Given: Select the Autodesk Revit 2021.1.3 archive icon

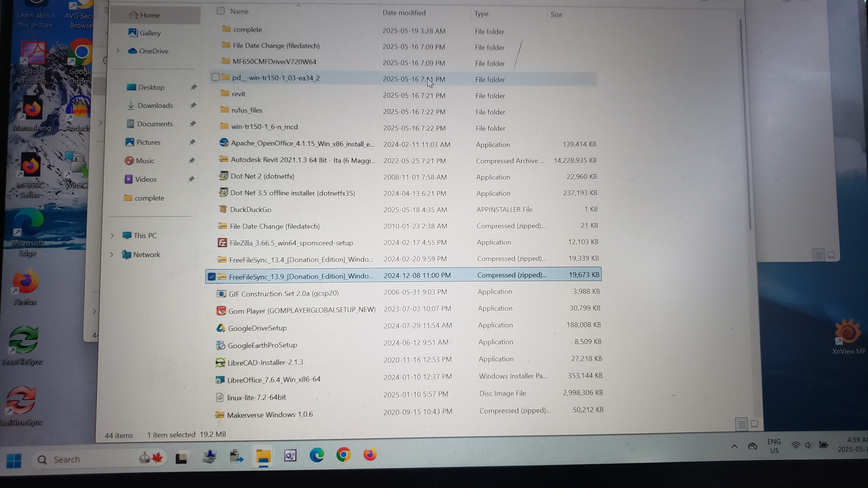Looking at the screenshot, I should click(223, 159).
